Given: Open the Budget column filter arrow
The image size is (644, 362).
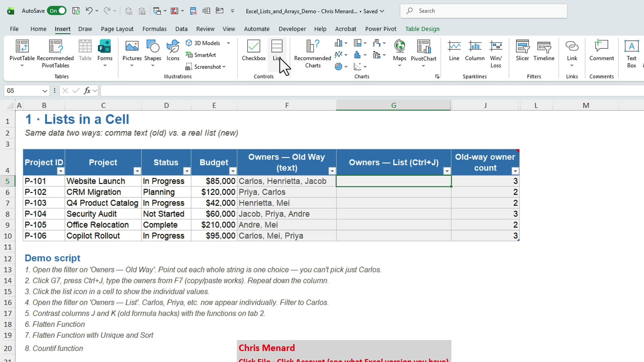Looking at the screenshot, I should [233, 171].
